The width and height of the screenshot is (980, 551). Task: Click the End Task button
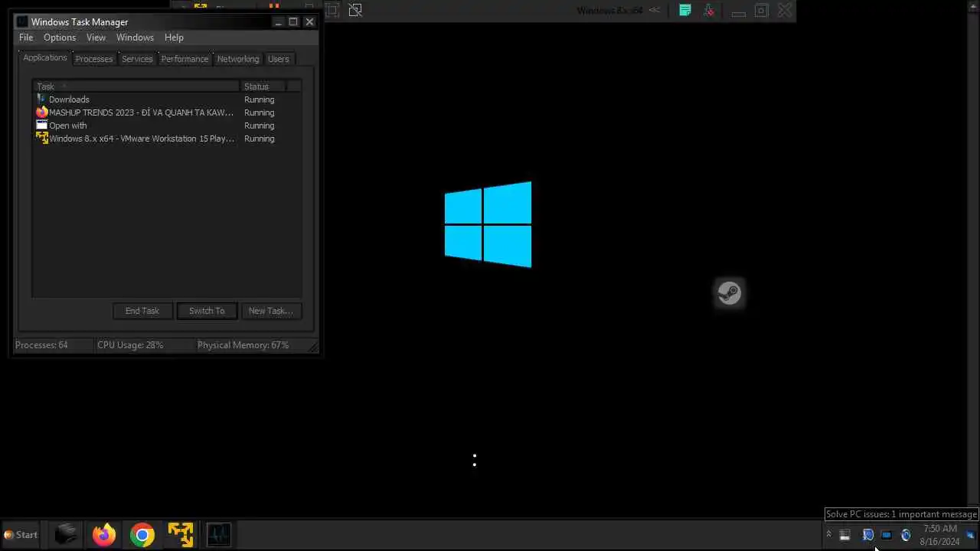[142, 311]
